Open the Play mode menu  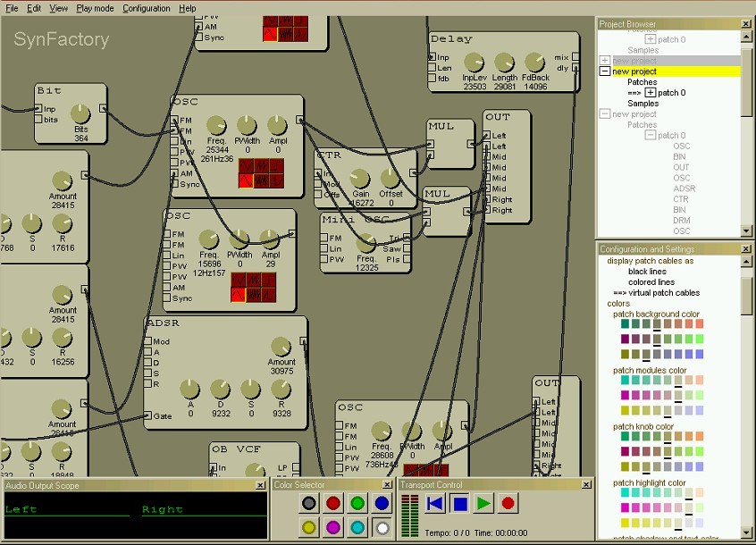coord(95,8)
